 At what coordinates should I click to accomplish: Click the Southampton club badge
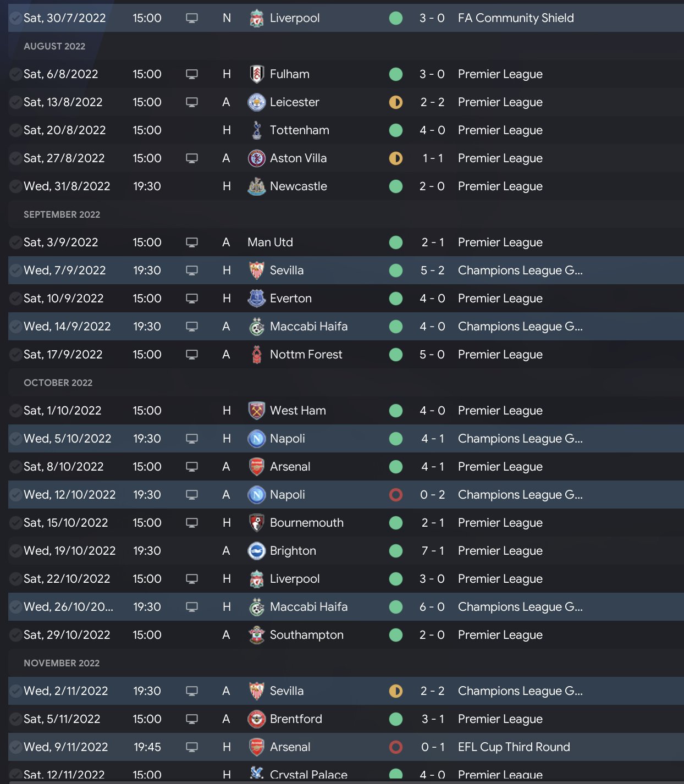coord(256,635)
